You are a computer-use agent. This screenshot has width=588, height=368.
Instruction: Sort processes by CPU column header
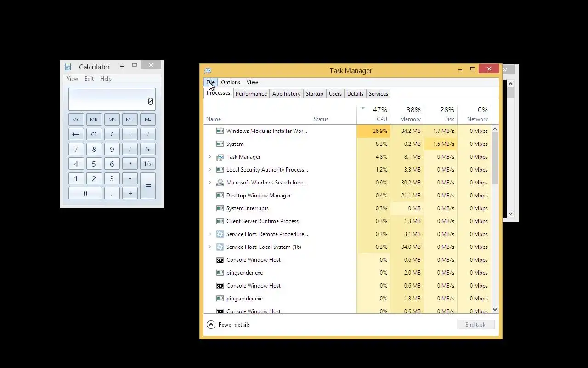point(373,114)
